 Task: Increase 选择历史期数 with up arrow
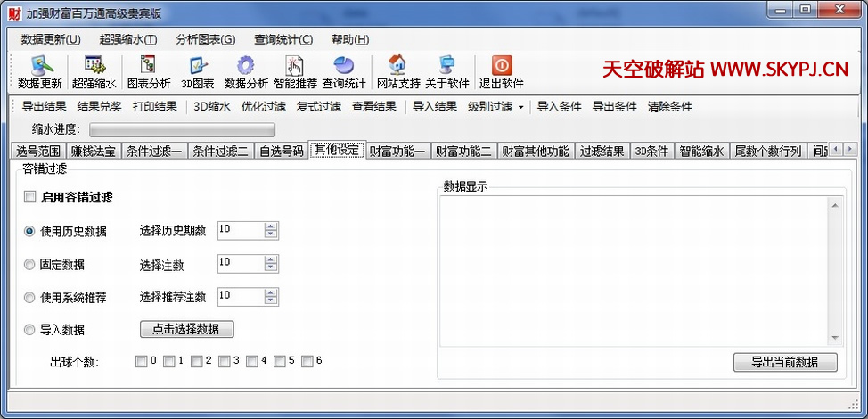click(x=271, y=226)
